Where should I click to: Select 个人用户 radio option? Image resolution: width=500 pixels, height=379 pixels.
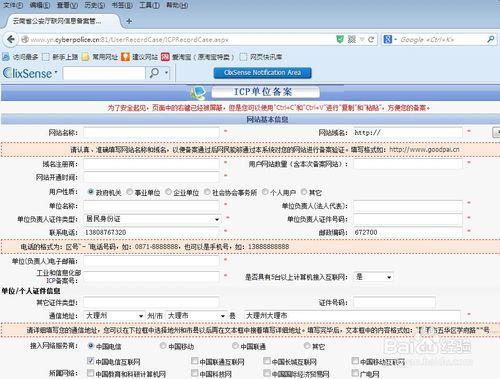pyautogui.click(x=265, y=192)
